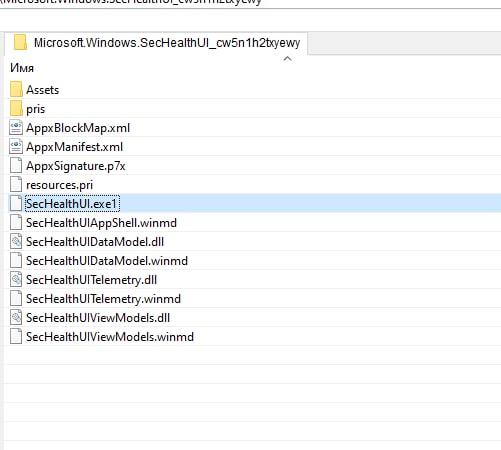Open the pris folder icon
Viewport: 501px width, 450px height.
click(16, 109)
